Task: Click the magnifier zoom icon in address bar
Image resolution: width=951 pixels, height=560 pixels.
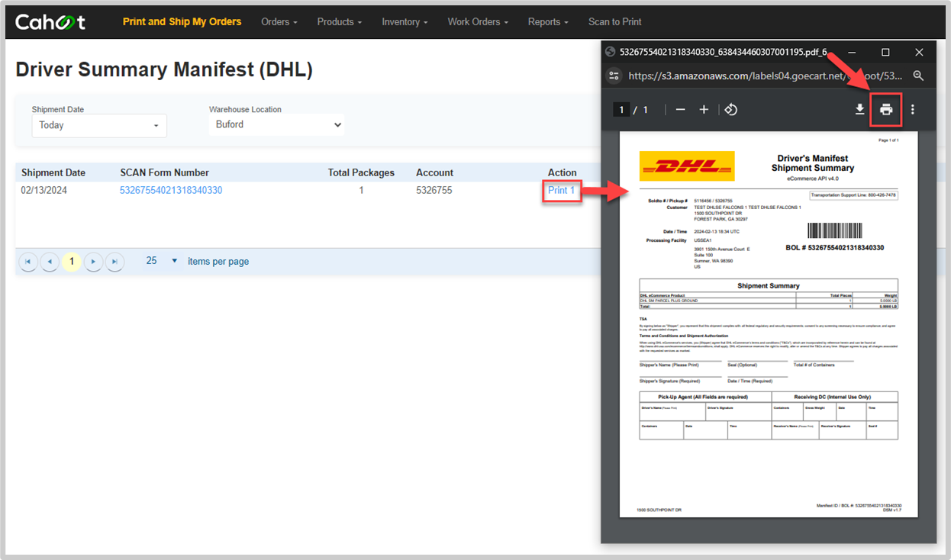Action: pyautogui.click(x=918, y=76)
